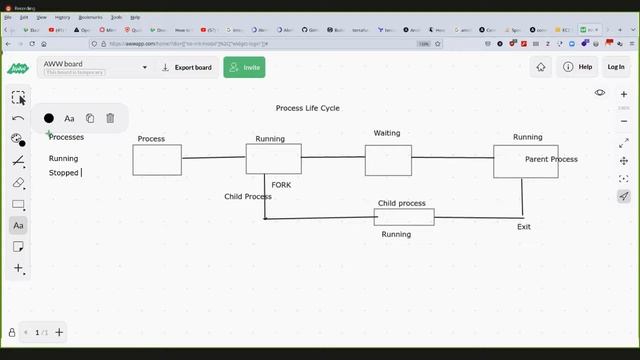Viewport: 640px width, 360px height.
Task: Click the Process Life Cycle title text
Action: coord(307,108)
